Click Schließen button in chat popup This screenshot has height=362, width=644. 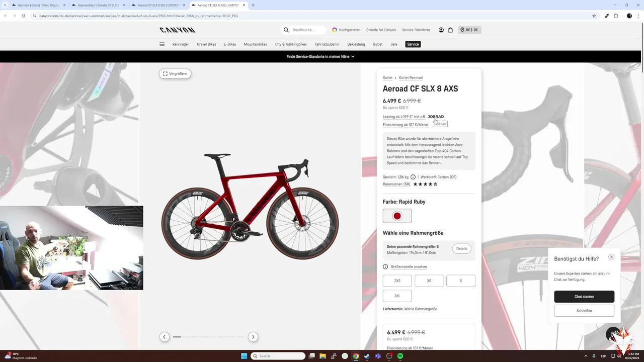coord(584,311)
